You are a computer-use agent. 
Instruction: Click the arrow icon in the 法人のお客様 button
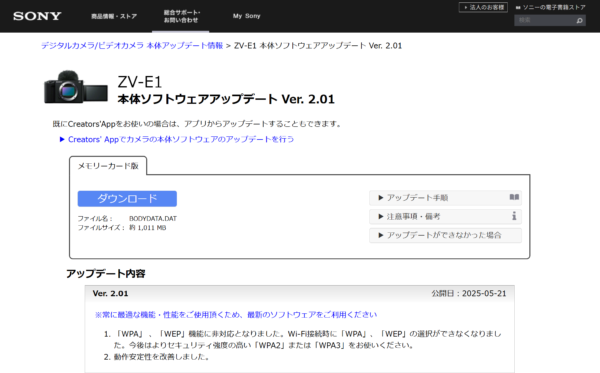coord(465,7)
